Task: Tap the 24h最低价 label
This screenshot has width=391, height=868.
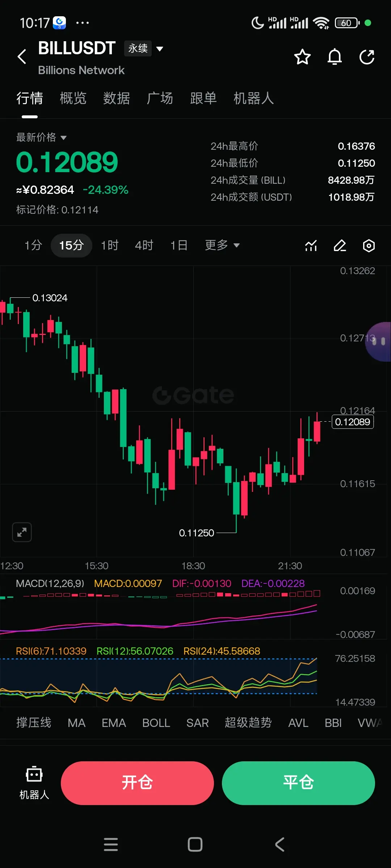Action: pyautogui.click(x=234, y=163)
